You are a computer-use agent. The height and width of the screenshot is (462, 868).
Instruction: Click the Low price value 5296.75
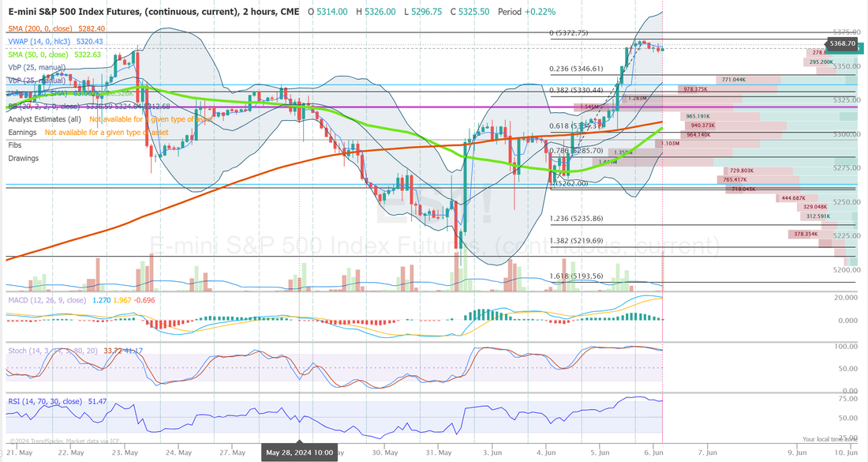pyautogui.click(x=426, y=12)
